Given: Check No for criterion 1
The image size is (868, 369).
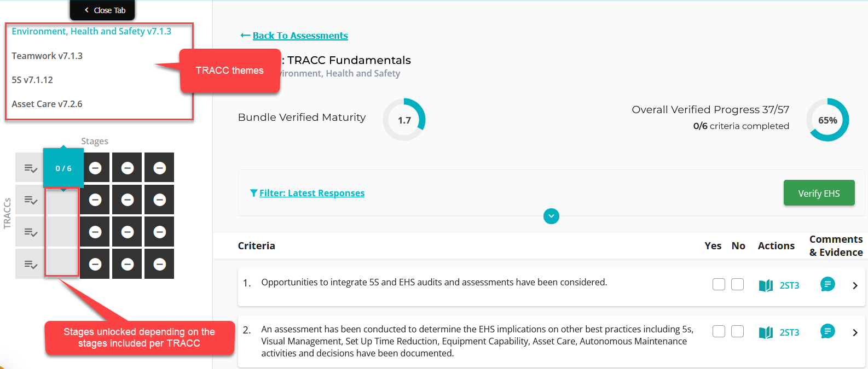Looking at the screenshot, I should coord(737,284).
